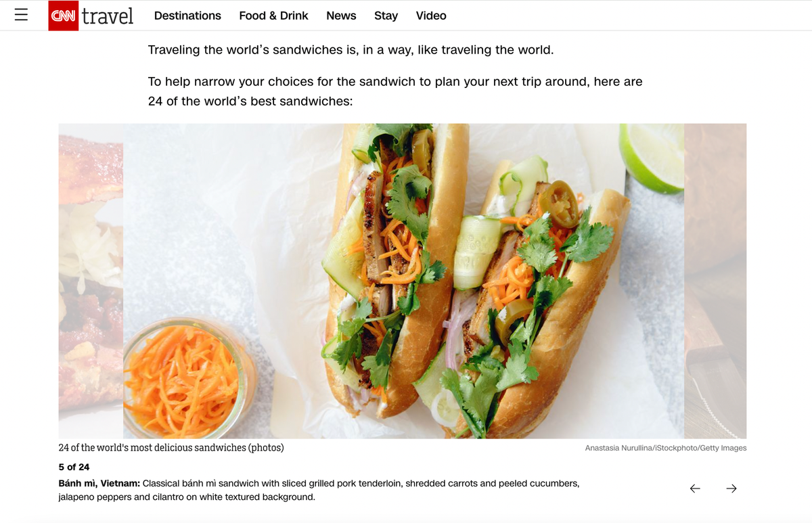Click the '5 of 24' slide counter

click(x=74, y=467)
